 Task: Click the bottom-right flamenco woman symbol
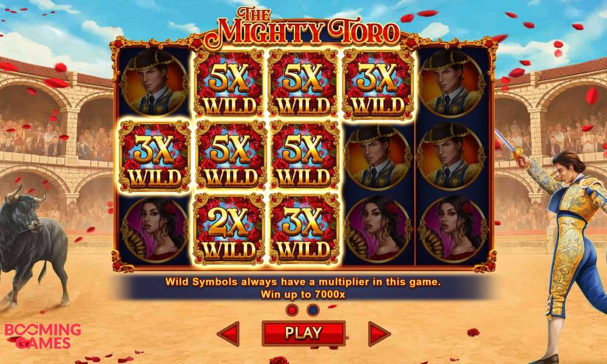pyautogui.click(x=452, y=229)
